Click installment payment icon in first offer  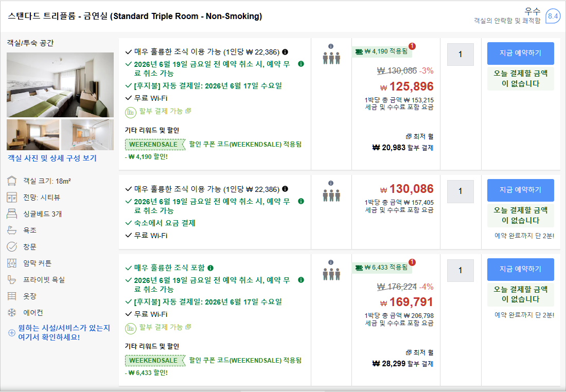(x=130, y=112)
